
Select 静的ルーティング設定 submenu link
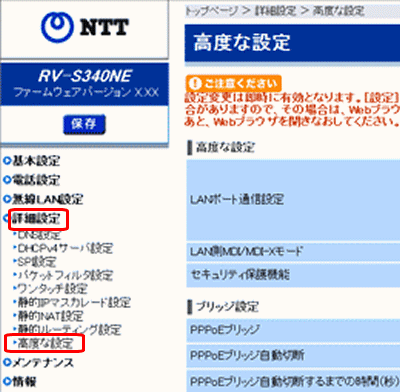point(69,330)
